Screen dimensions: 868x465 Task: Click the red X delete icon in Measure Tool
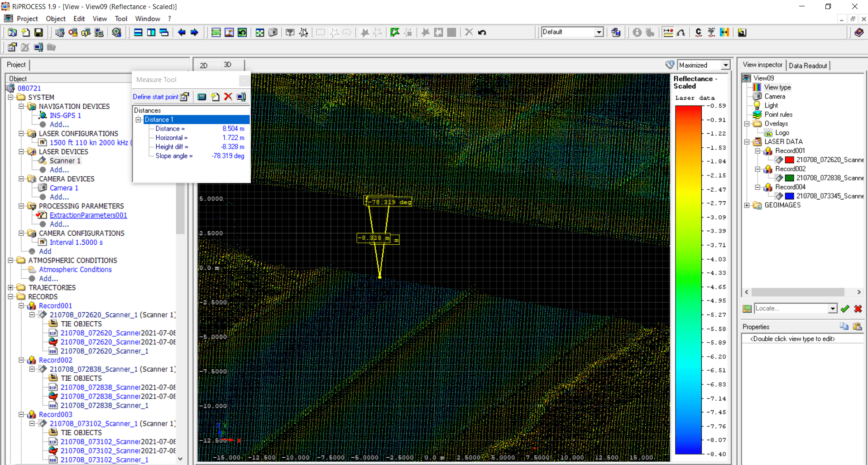tap(228, 97)
